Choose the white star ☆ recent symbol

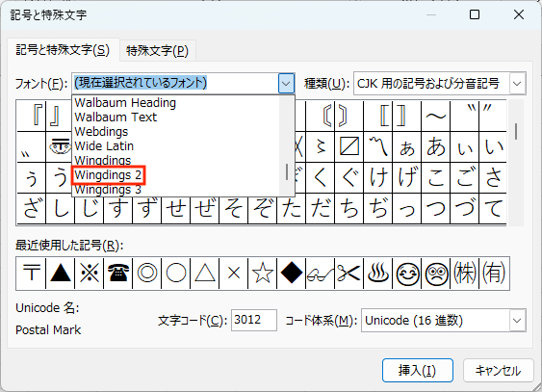pyautogui.click(x=263, y=274)
